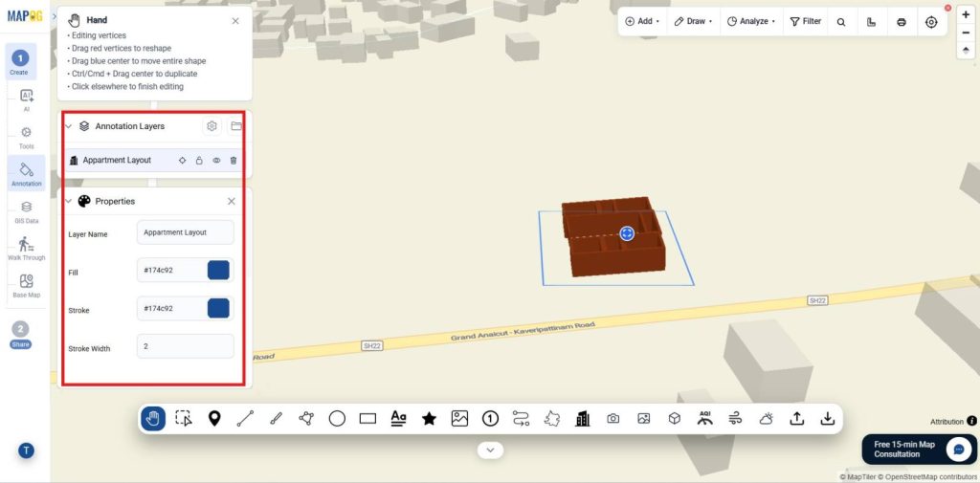Select the wind layer tool
This screenshot has height=483, width=980.
[736, 419]
